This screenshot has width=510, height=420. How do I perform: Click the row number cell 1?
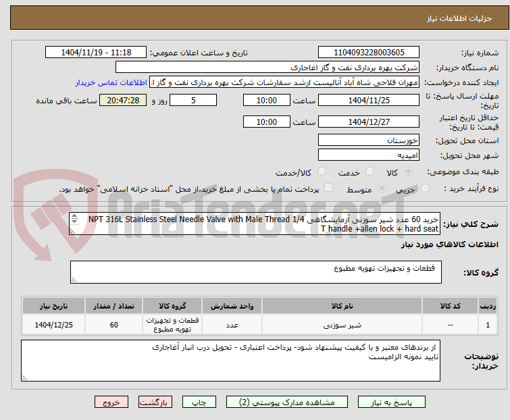coord(488,324)
